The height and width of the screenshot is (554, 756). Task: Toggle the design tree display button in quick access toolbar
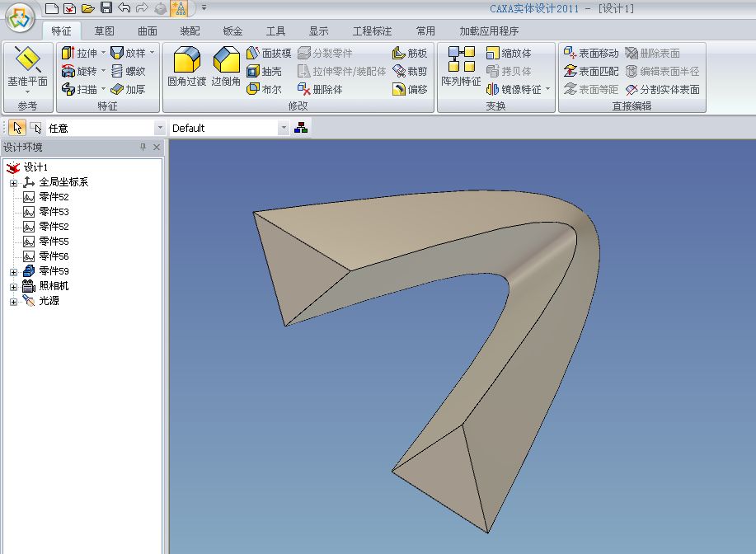point(178,8)
